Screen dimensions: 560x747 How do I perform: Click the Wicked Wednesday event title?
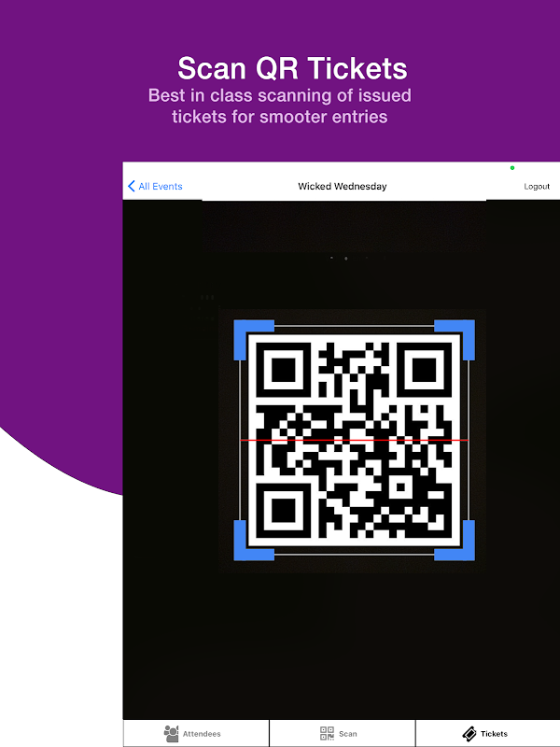tap(342, 186)
